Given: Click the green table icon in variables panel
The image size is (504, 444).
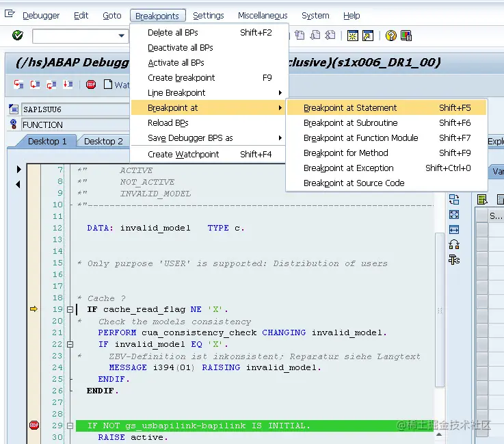Looking at the screenshot, I should coord(482,200).
